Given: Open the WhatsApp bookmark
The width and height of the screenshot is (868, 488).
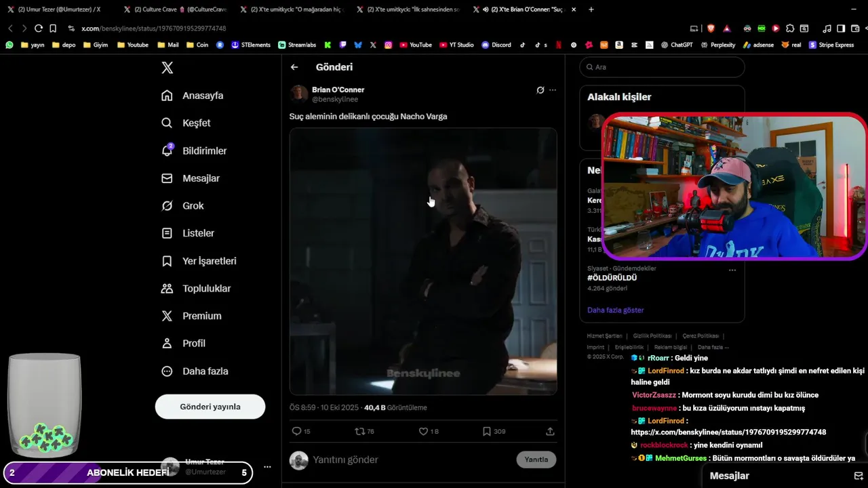Looking at the screenshot, I should (x=9, y=45).
